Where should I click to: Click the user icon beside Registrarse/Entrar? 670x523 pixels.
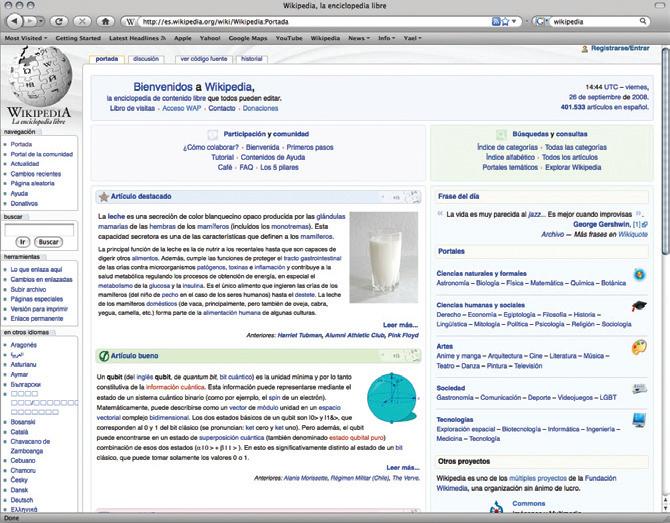tap(585, 49)
